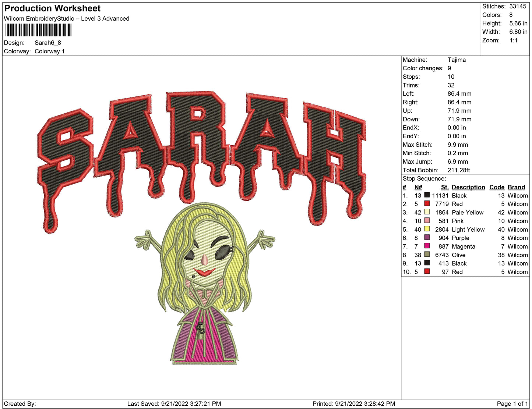Viewport: 532px width, 409px height.
Task: Choose the Olive color swatch
Action: (x=427, y=254)
